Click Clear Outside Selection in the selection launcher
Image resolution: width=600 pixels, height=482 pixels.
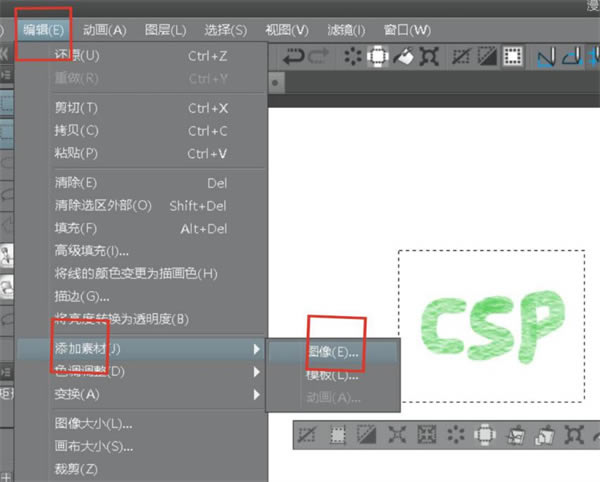click(485, 435)
